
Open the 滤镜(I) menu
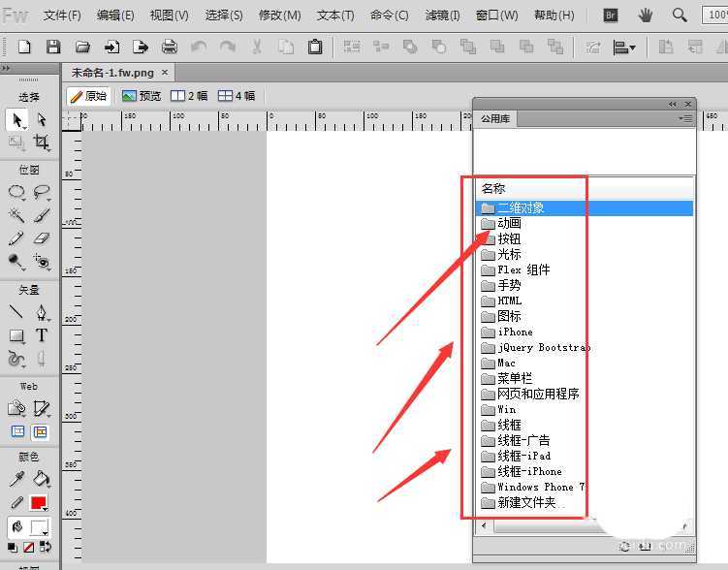click(443, 16)
